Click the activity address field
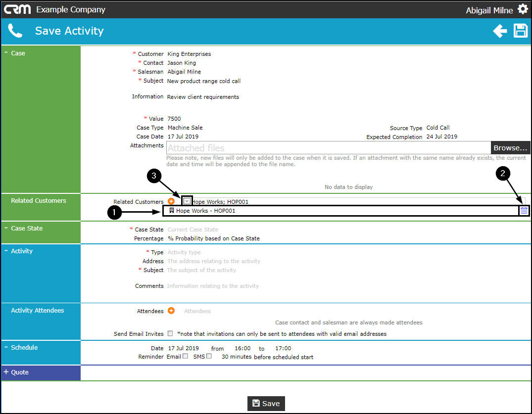This screenshot has width=532, height=414. coord(214,261)
